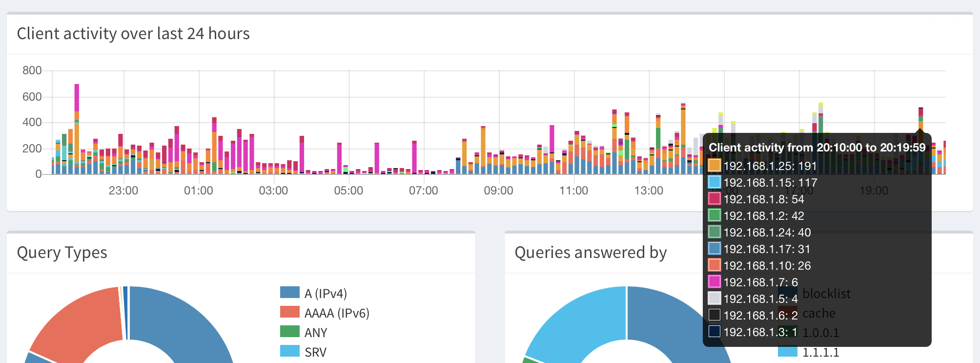Toggle the SRV legend swatch
The image size is (980, 363).
(290, 351)
